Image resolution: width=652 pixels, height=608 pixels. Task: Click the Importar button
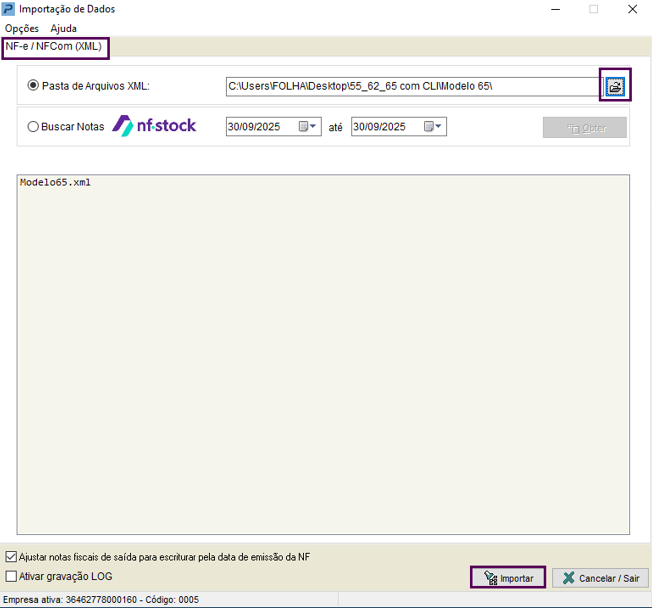click(x=508, y=578)
